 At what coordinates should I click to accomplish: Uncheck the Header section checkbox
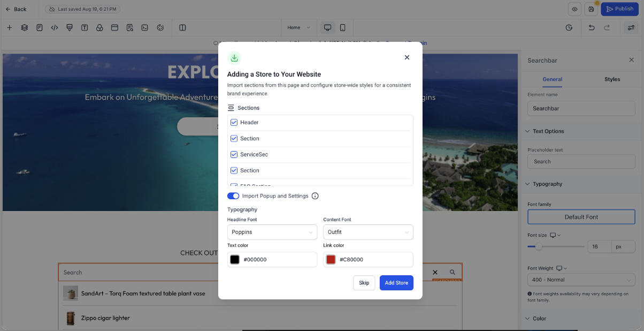tap(234, 123)
